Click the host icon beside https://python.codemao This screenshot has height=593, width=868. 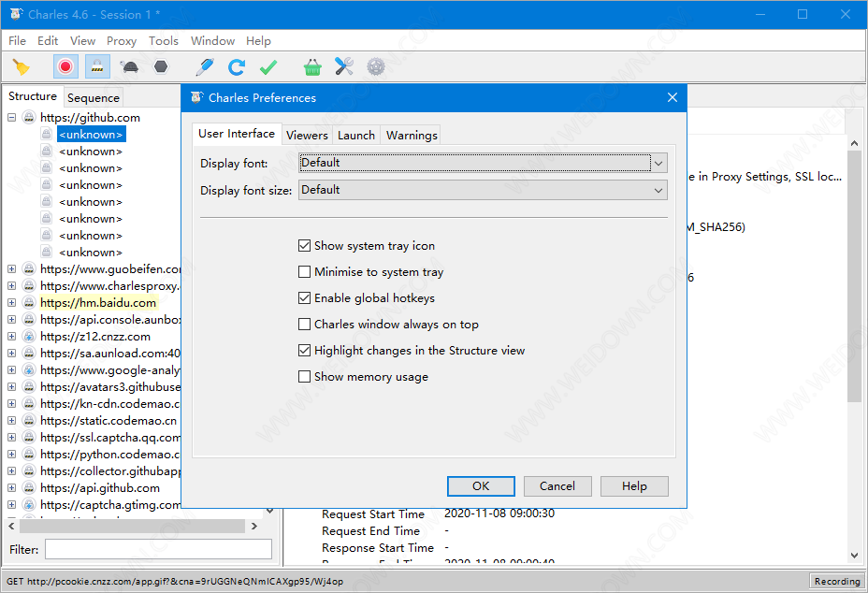(x=29, y=454)
